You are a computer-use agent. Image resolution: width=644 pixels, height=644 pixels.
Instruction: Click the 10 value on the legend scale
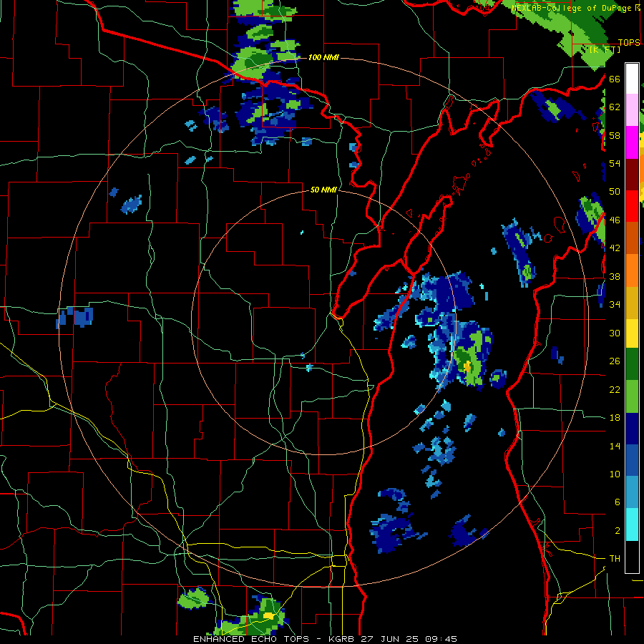pos(615,474)
